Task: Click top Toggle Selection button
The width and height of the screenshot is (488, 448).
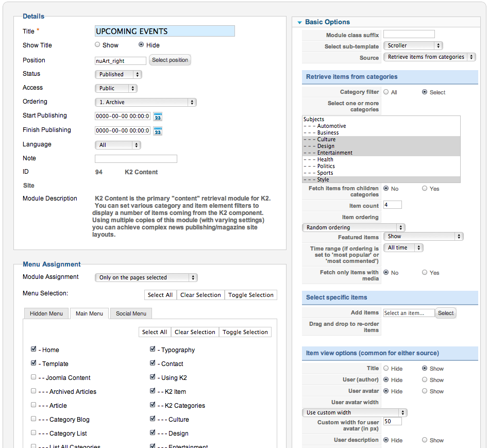Action: 251,295
